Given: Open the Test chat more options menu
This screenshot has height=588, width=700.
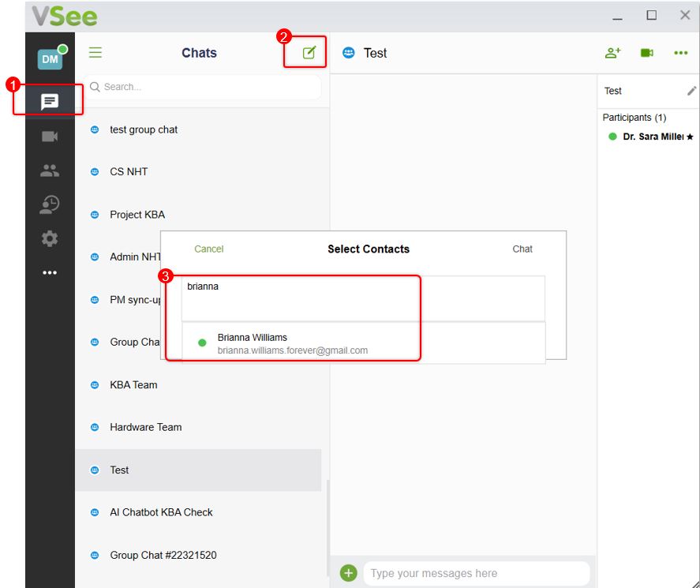Looking at the screenshot, I should click(681, 53).
